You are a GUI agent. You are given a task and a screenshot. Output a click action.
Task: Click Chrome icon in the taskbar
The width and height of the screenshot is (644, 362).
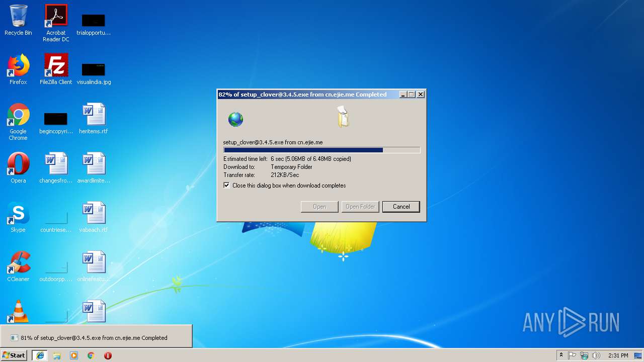[91, 355]
